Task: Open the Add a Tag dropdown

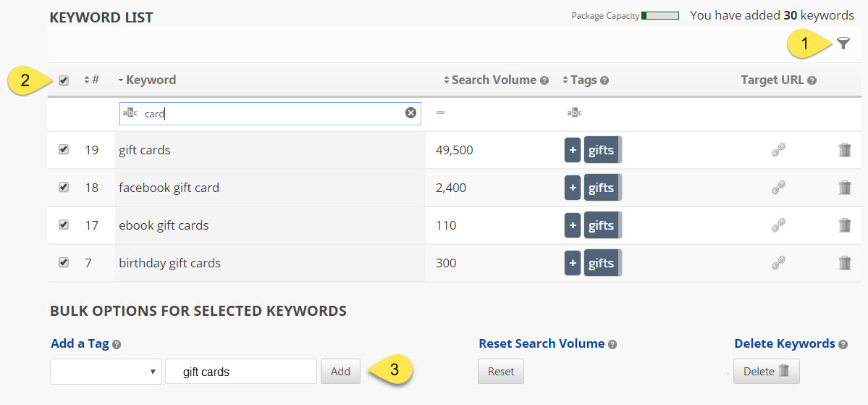Action: (x=106, y=372)
